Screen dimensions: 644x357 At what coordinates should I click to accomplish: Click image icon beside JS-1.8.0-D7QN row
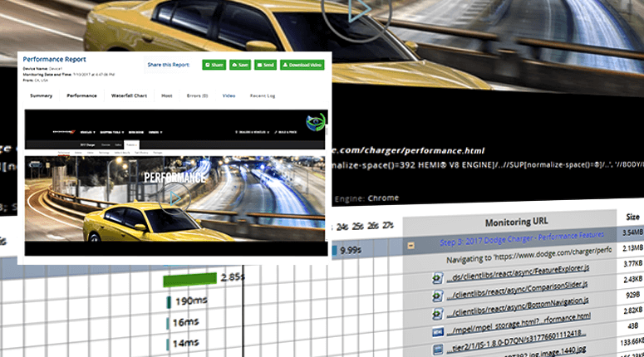pos(438,350)
